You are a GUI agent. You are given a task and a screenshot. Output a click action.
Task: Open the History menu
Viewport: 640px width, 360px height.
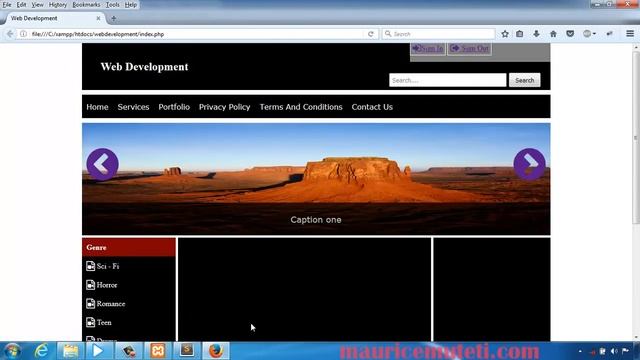[x=58, y=5]
